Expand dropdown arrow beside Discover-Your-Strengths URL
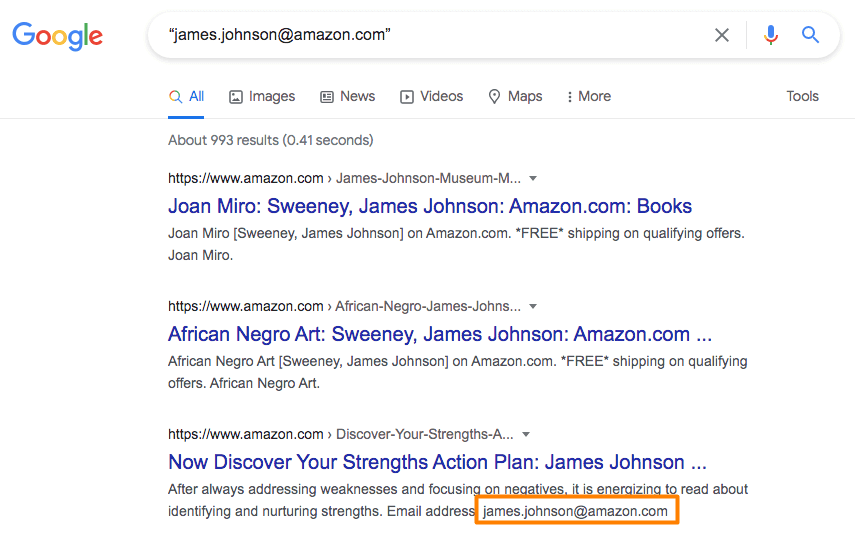Image resolution: width=855 pixels, height=537 pixels. [526, 435]
